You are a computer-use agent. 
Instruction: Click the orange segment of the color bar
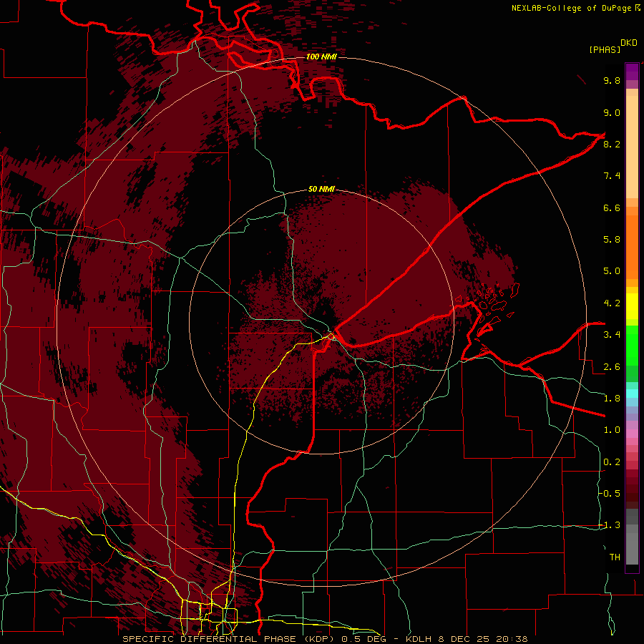pos(632,246)
